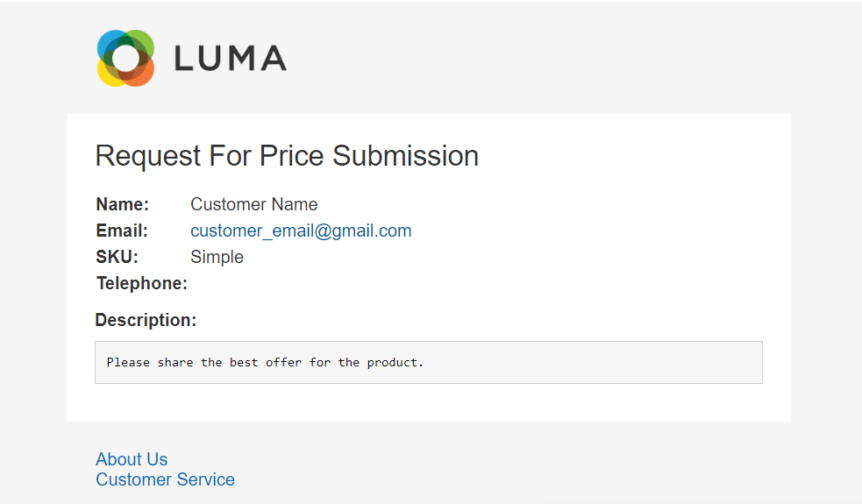Click the "Name:" field label

pyautogui.click(x=123, y=204)
